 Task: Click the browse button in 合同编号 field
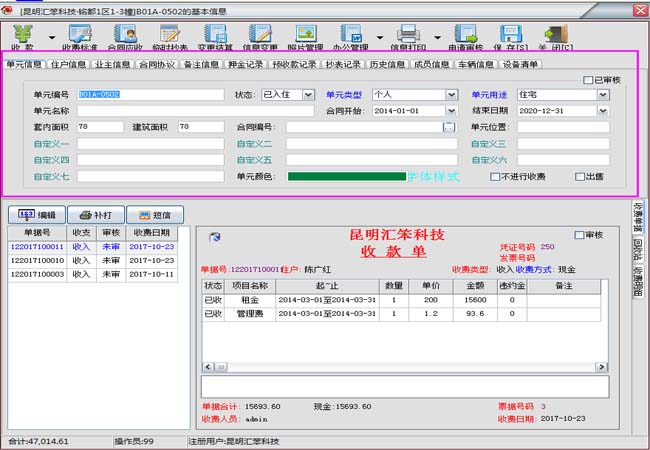coord(449,127)
